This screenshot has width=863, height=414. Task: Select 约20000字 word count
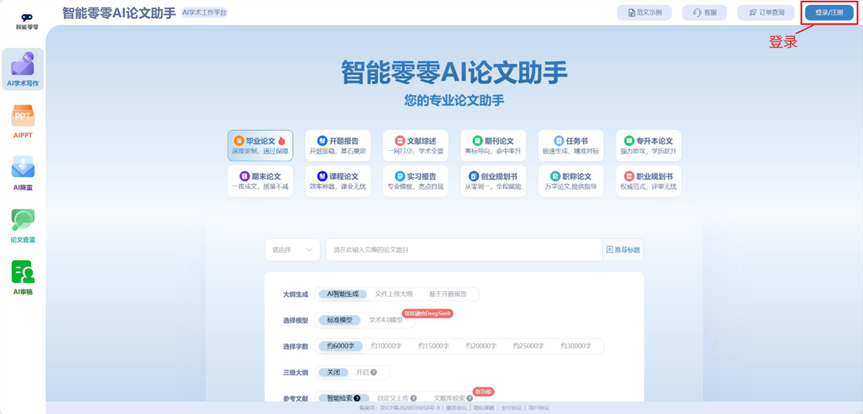click(481, 346)
